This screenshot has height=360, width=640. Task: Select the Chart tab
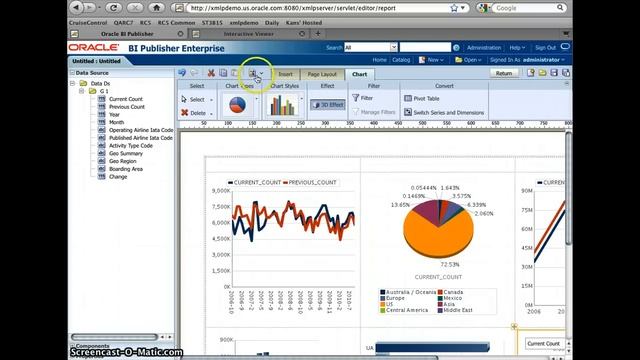(x=360, y=74)
